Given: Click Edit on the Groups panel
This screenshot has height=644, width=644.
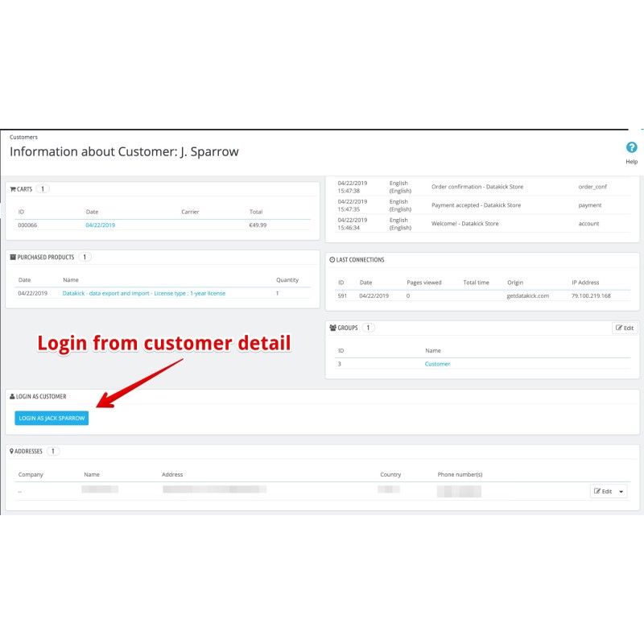Looking at the screenshot, I should click(625, 328).
